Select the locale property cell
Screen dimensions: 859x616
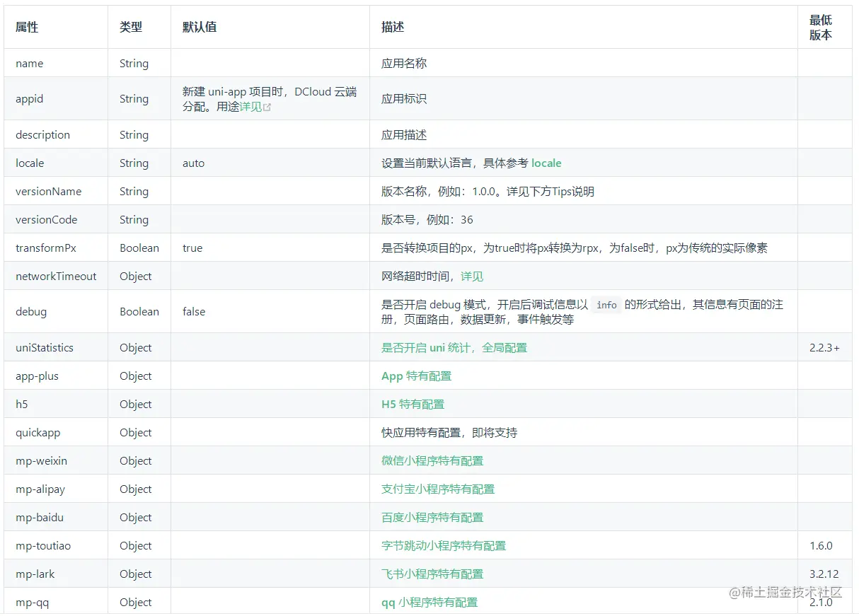56,163
